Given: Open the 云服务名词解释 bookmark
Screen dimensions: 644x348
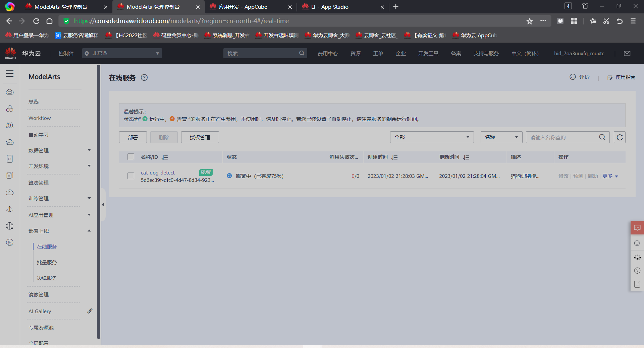Looking at the screenshot, I should tap(77, 35).
